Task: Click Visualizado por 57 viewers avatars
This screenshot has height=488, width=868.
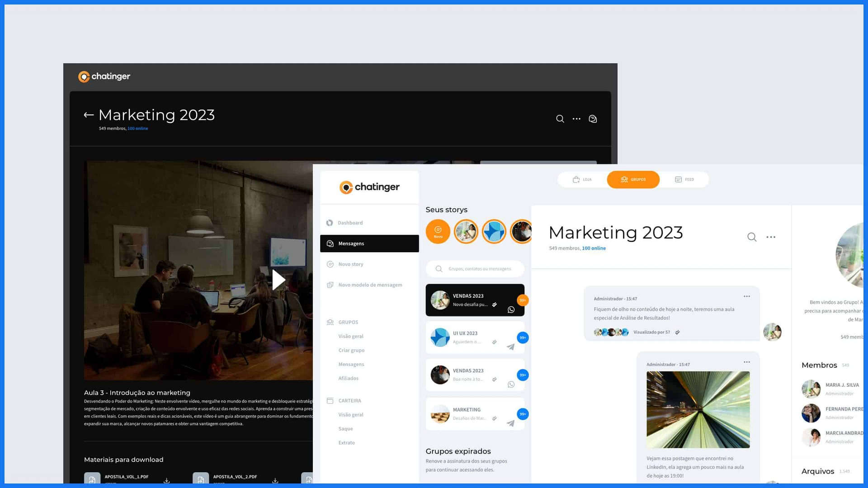Action: 611,332
